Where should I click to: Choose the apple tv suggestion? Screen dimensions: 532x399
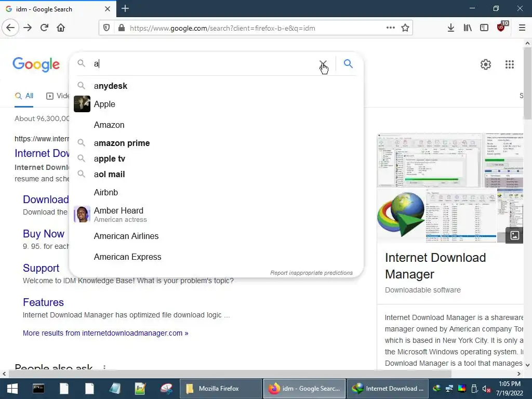pos(216,159)
